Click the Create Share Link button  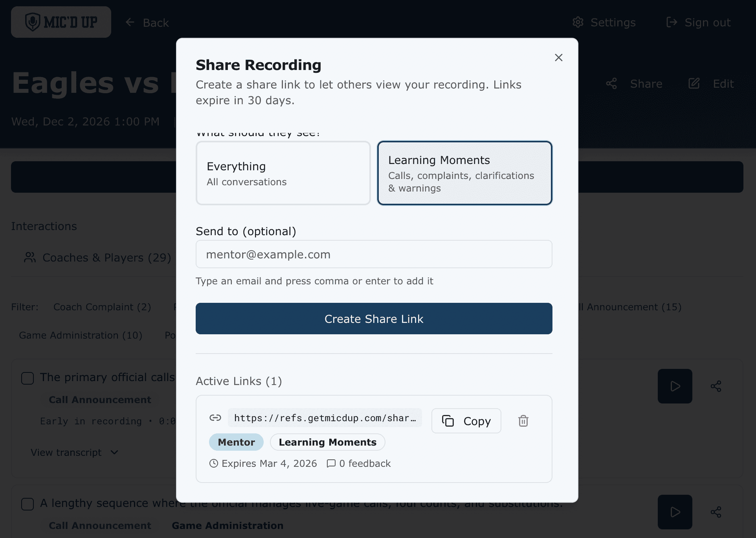click(374, 319)
